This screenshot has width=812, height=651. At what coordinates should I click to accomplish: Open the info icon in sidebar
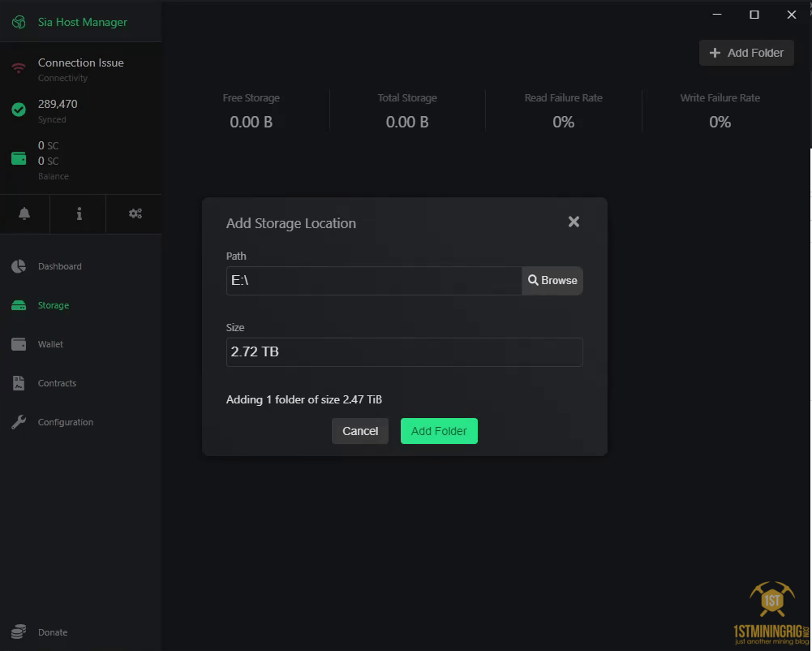[79, 213]
